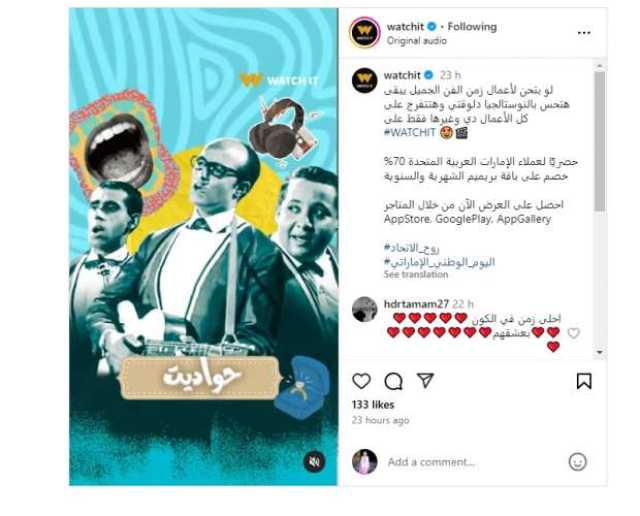Open the emoji picker smiley icon
Screen dimensions: 640x516
click(x=578, y=462)
